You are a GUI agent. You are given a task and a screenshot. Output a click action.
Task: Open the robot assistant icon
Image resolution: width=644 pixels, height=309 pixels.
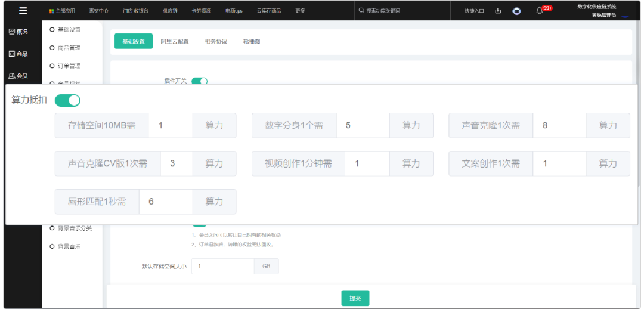[x=516, y=11]
